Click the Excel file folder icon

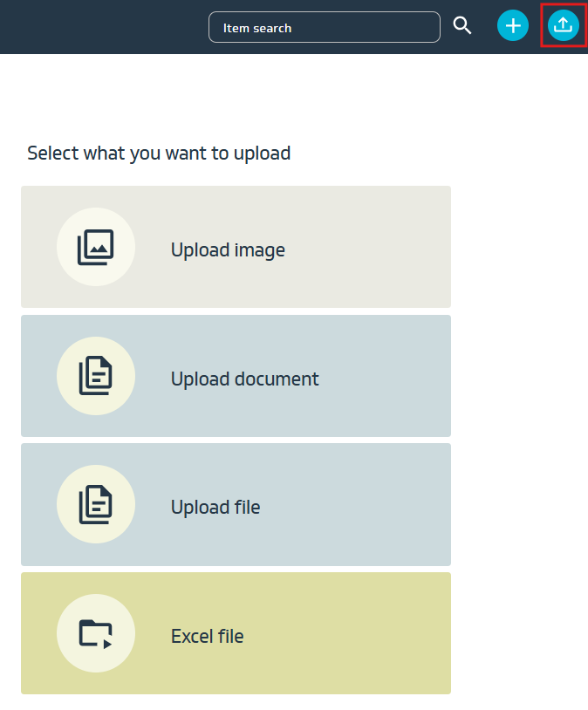tap(96, 633)
